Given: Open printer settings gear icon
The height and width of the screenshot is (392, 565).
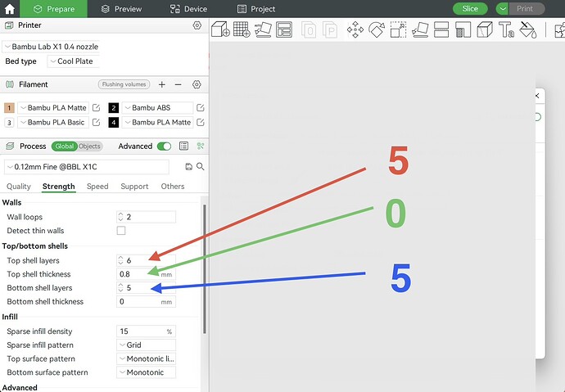Looking at the screenshot, I should click(x=197, y=25).
